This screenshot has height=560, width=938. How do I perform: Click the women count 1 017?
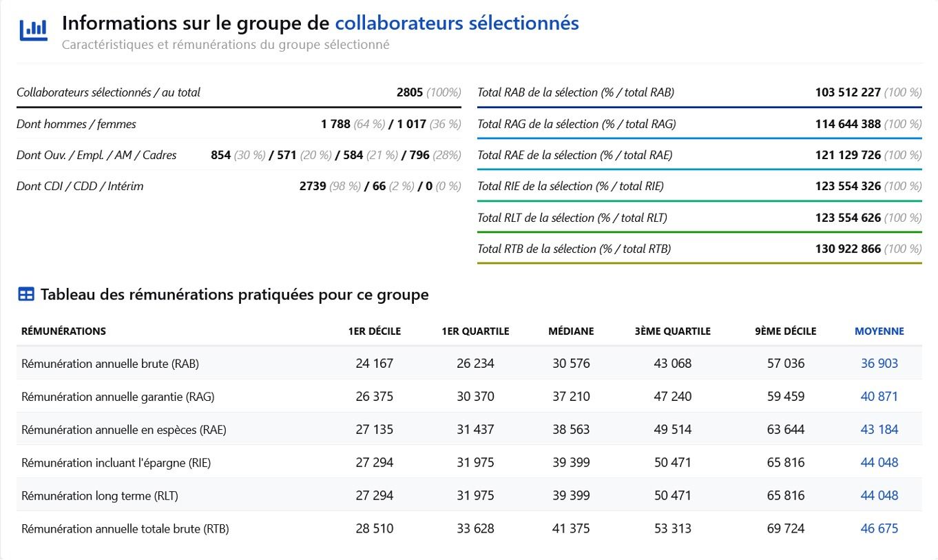pos(412,124)
